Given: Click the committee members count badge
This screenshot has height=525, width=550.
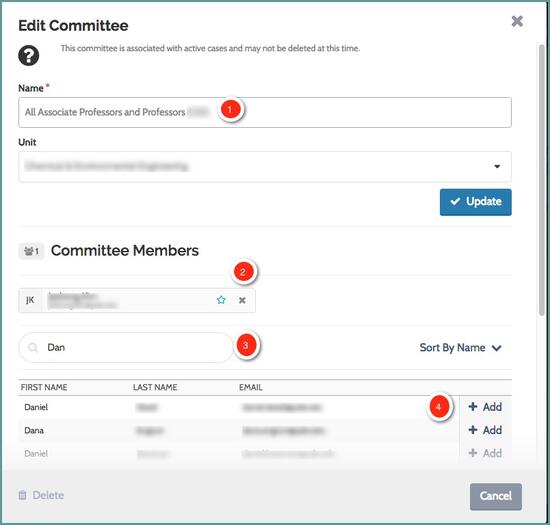Looking at the screenshot, I should pyautogui.click(x=31, y=251).
